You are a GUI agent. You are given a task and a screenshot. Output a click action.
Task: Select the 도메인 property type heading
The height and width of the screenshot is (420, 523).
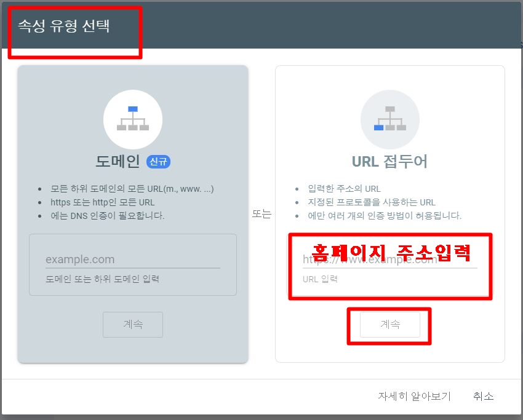point(118,161)
